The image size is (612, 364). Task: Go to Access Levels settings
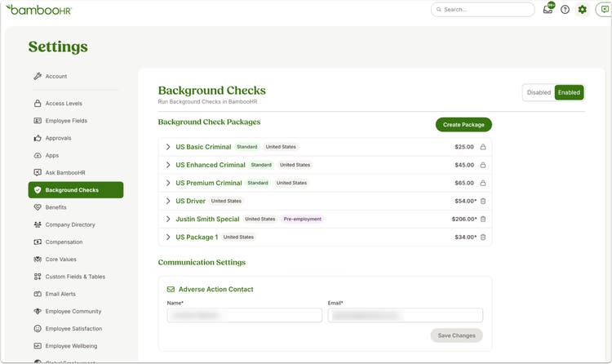[x=64, y=104]
